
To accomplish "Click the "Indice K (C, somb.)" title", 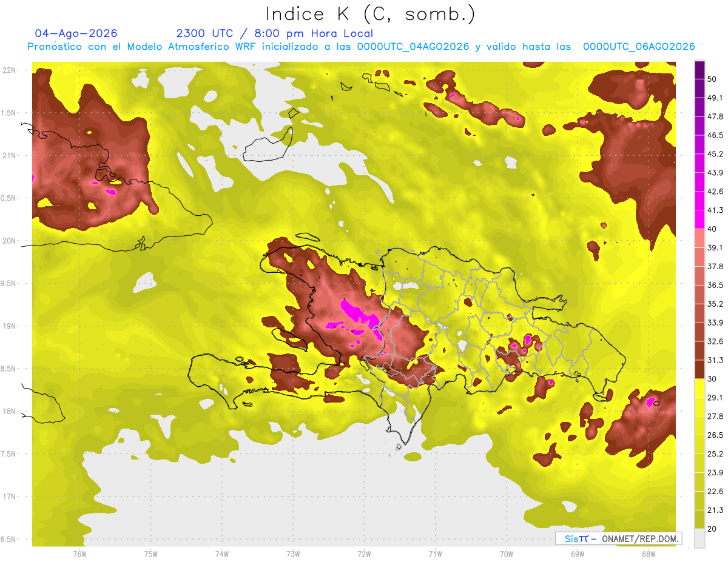I will 370,14.
